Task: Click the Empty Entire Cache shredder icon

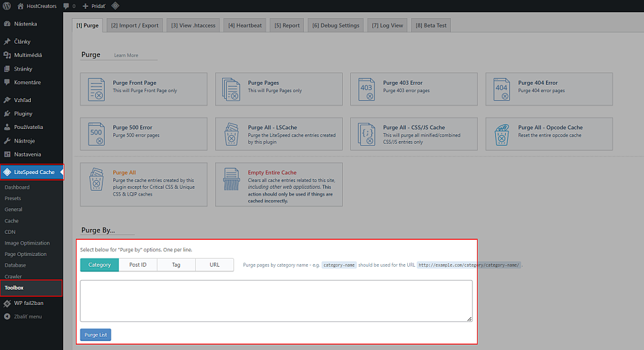Action: click(x=231, y=179)
